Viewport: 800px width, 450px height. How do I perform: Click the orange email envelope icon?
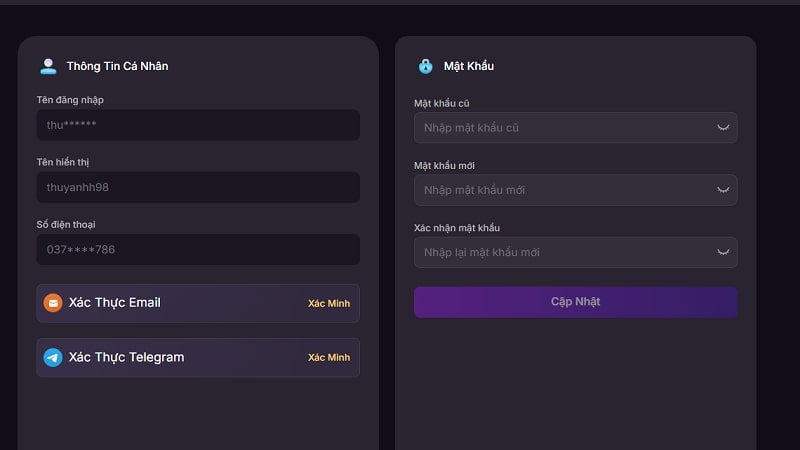click(53, 303)
